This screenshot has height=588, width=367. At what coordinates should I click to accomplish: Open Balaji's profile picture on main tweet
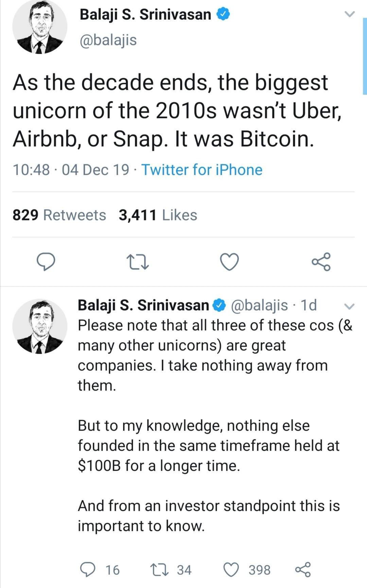pos(40,27)
